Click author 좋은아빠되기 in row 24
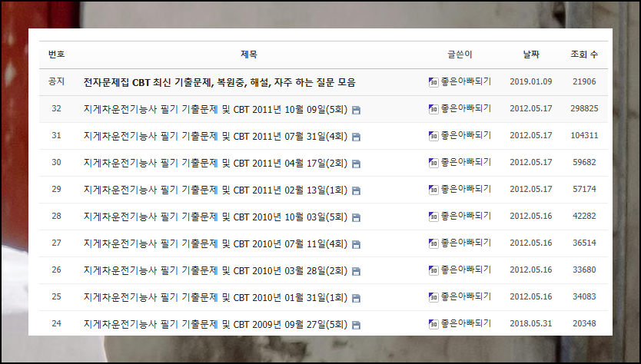Viewport: 641px width, 364px height. point(466,323)
